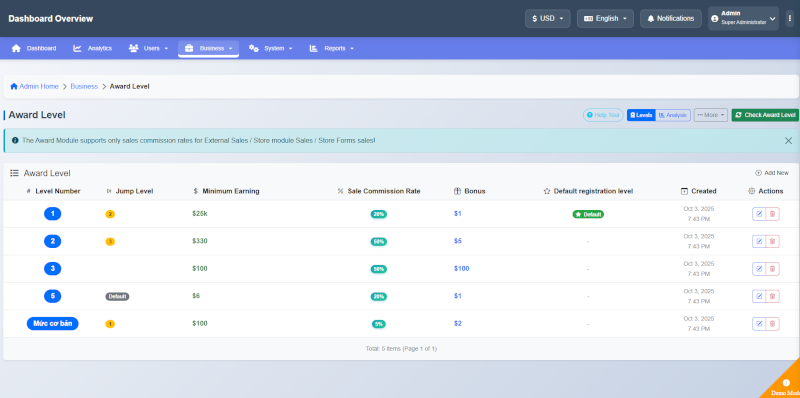Viewport: 800px width, 398px height.
Task: Expand the Business navigation menu
Action: point(208,48)
